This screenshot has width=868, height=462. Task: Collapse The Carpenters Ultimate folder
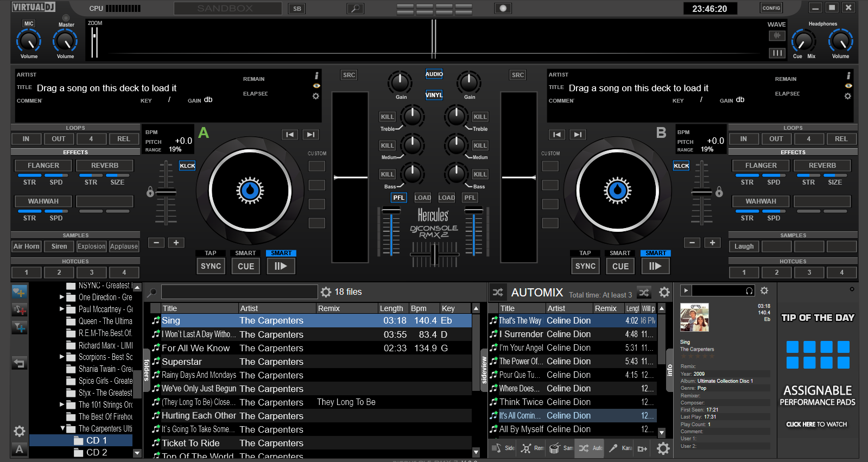62,428
